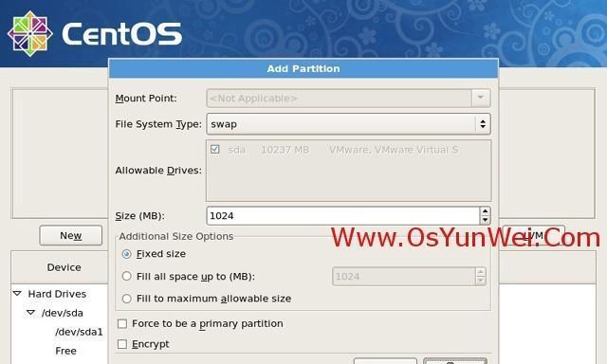Select /dev/sda1 in device tree
Screen dimensions: 607x364
pos(79,332)
